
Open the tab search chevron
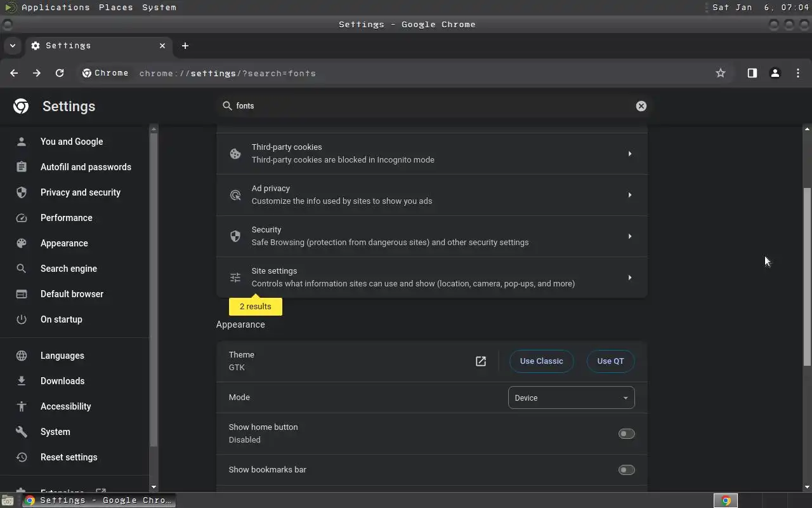tap(12, 46)
